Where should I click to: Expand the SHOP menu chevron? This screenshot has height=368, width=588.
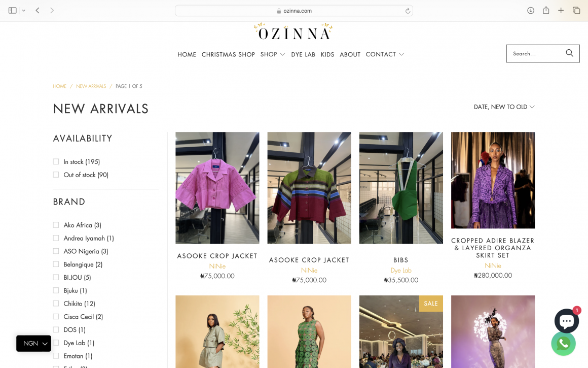(x=282, y=54)
